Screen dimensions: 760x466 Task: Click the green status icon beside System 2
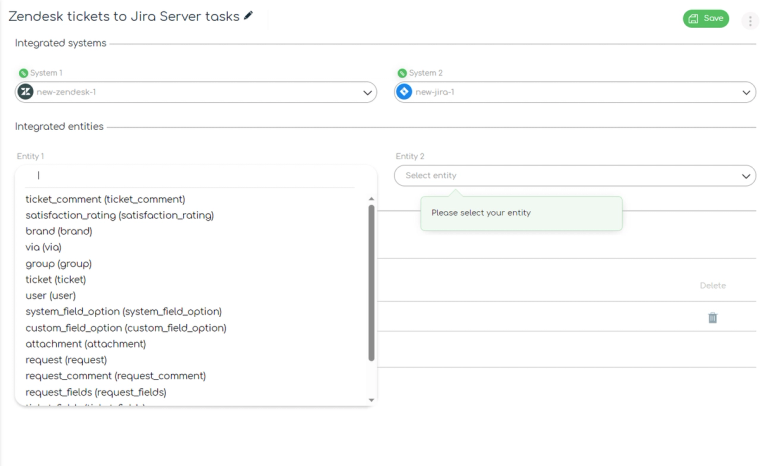coord(402,73)
